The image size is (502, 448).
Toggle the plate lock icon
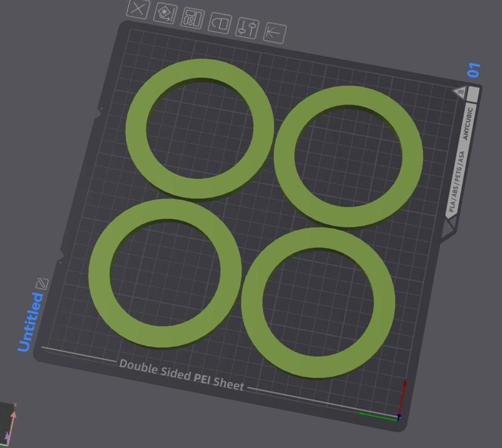click(x=220, y=23)
